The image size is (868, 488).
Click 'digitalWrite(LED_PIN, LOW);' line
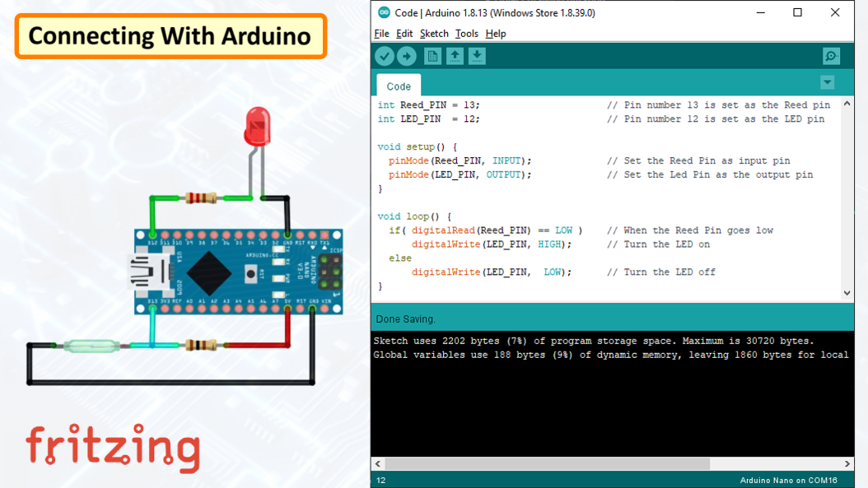[x=492, y=272]
